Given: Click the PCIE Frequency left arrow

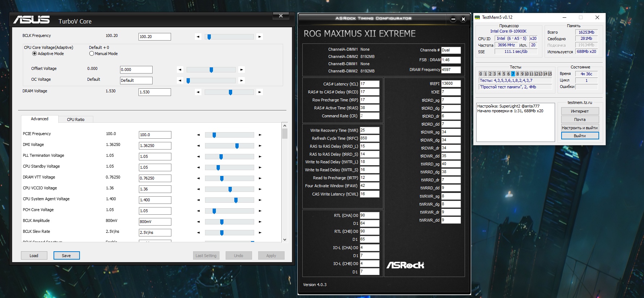Looking at the screenshot, I should point(198,135).
